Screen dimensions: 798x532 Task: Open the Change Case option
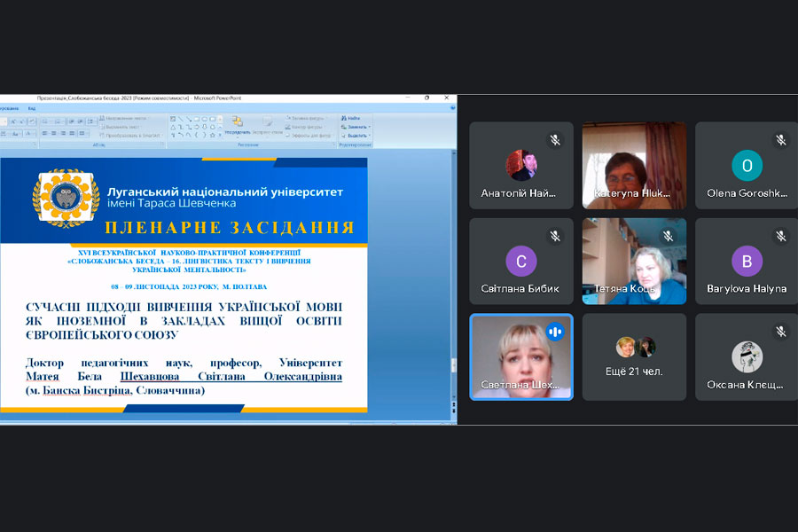tap(16, 133)
